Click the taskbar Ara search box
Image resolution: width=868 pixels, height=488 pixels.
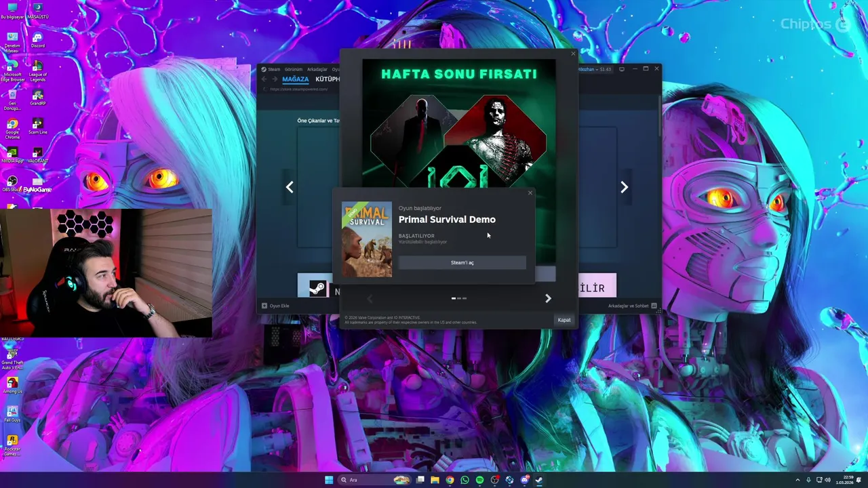[374, 480]
